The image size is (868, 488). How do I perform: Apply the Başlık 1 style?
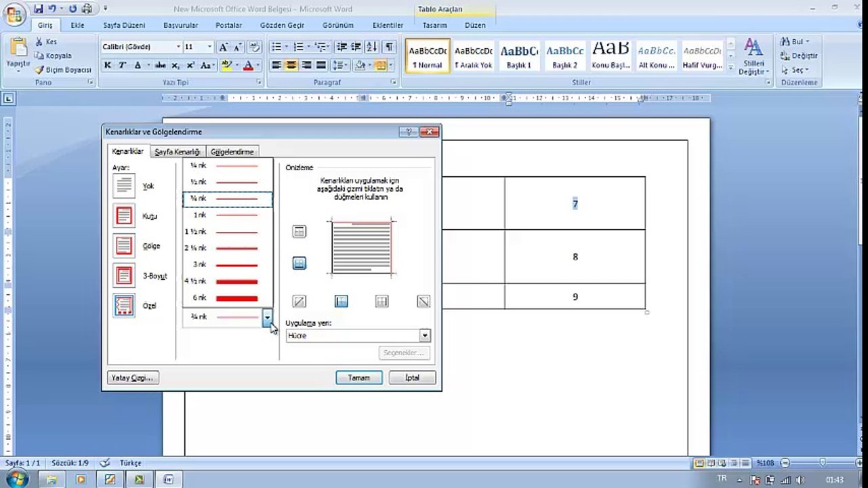(518, 56)
